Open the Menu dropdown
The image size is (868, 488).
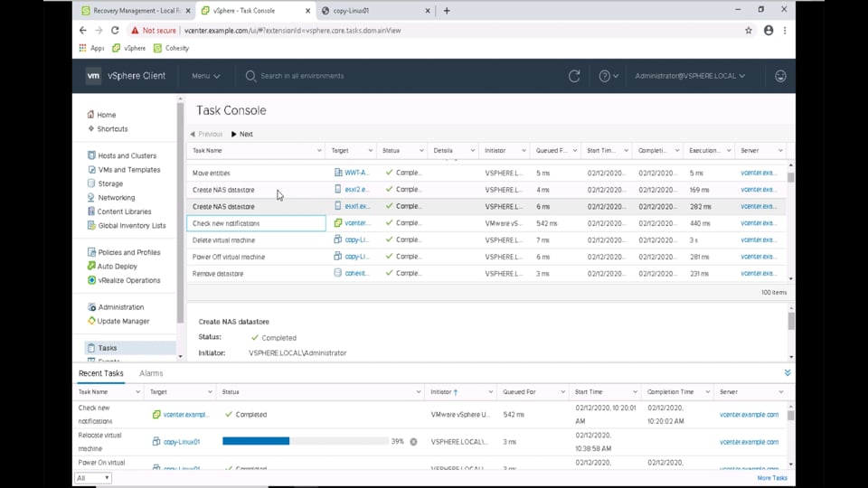pyautogui.click(x=205, y=76)
